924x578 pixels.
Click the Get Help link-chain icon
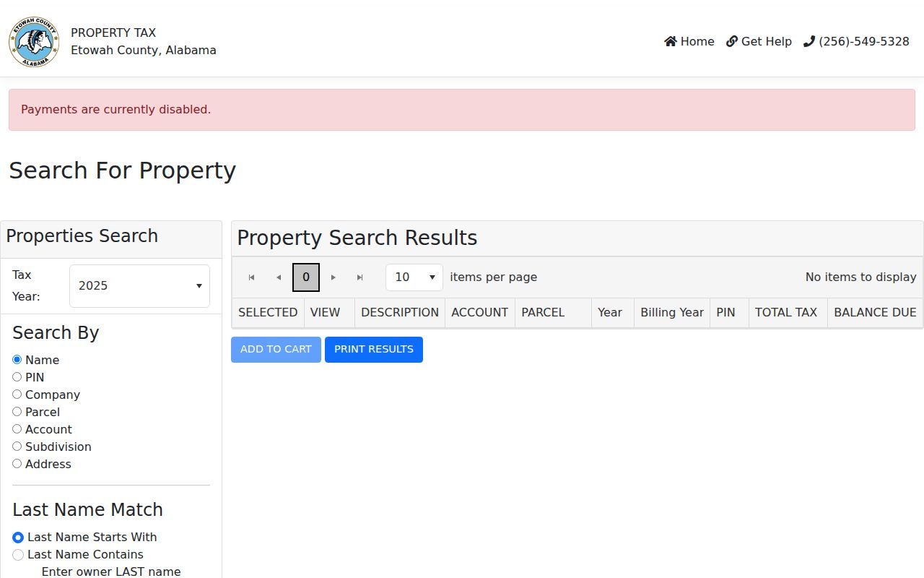click(x=732, y=41)
